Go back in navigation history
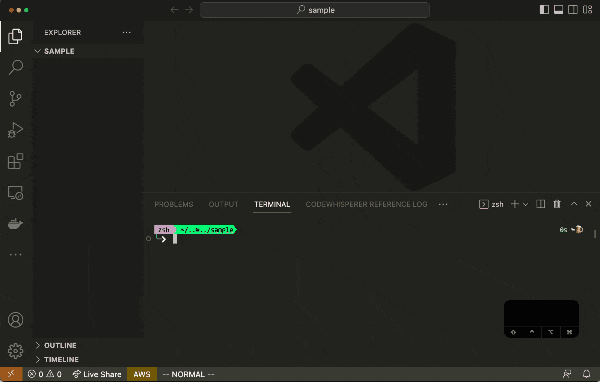The image size is (600, 382). point(174,10)
